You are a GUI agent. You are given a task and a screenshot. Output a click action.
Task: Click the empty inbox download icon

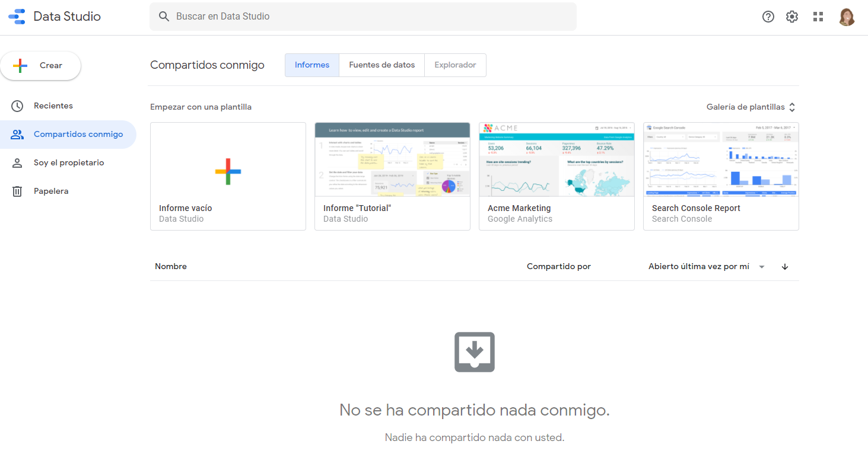pos(475,352)
